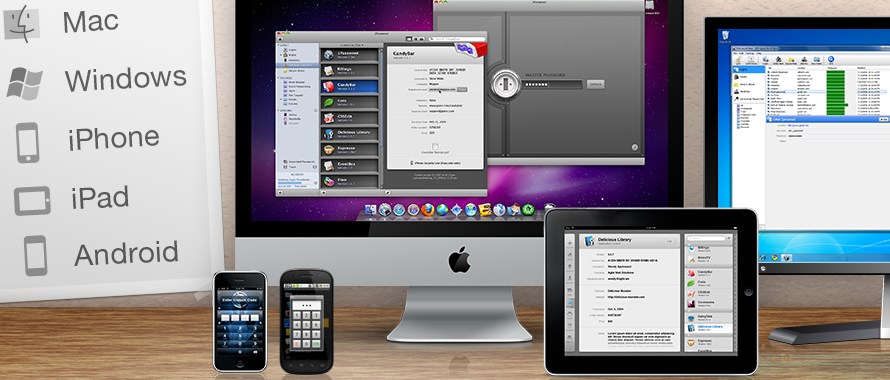This screenshot has height=380, width=890.
Task: Select the Coda entry in the Mac list
Action: point(349,103)
